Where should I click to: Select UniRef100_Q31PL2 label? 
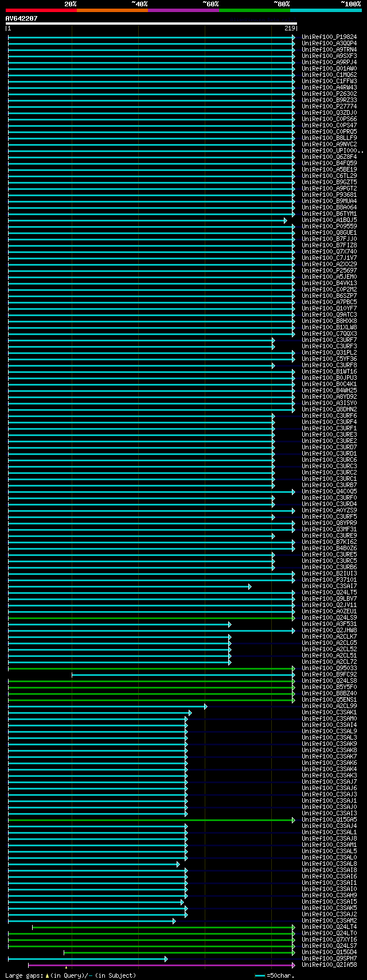pos(329,352)
